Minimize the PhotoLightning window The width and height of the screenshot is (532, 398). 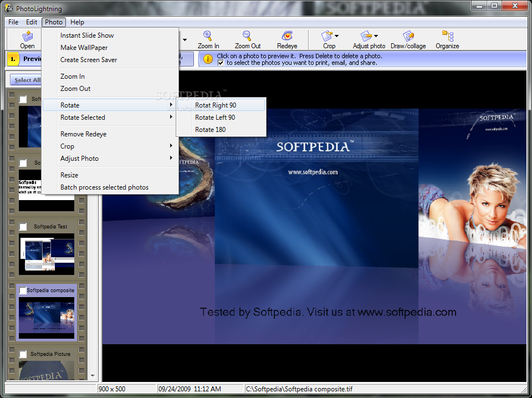(x=480, y=6)
